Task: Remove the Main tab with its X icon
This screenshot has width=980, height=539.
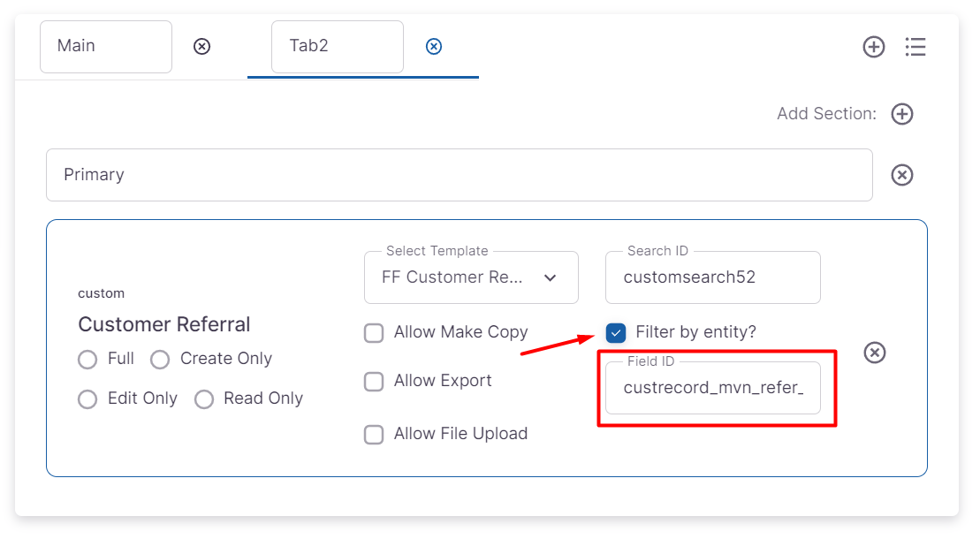Action: (x=202, y=46)
